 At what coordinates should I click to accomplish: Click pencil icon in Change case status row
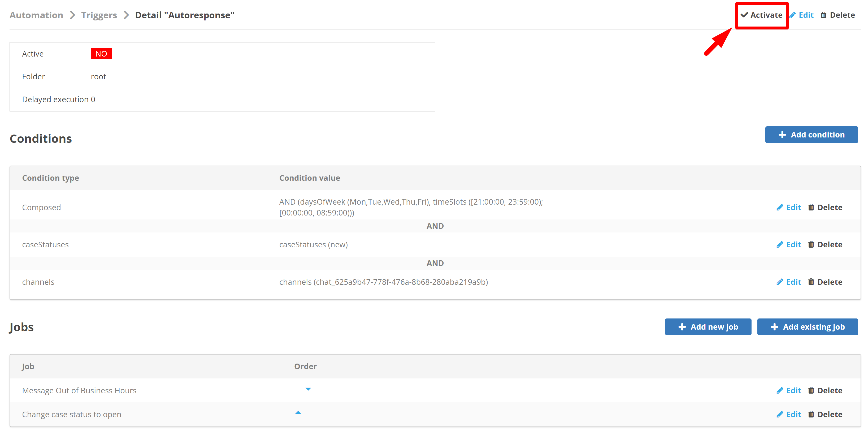tap(780, 414)
